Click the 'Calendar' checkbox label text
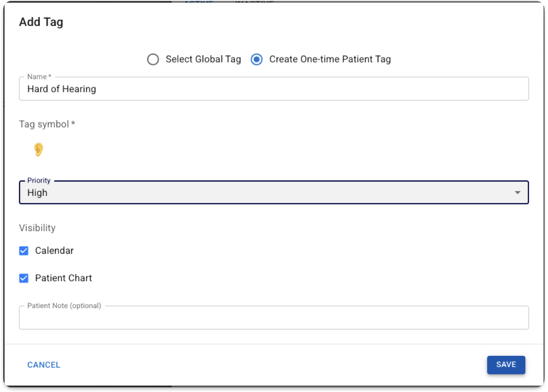Viewport: 548px width, 392px height. pyautogui.click(x=54, y=251)
